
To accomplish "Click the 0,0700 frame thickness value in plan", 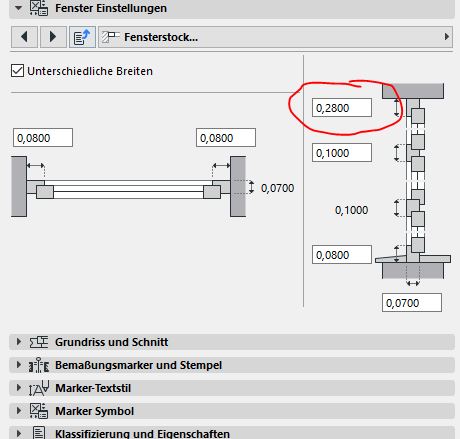I will click(277, 188).
